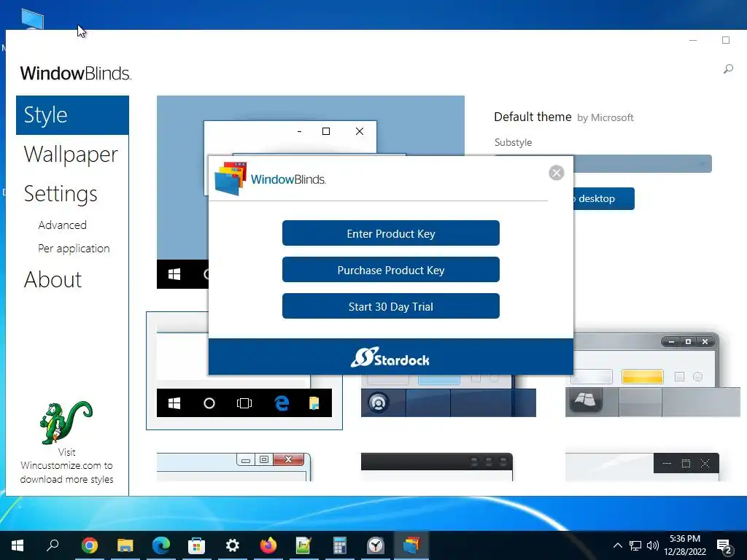
Task: Select Per application settings
Action: (x=74, y=249)
